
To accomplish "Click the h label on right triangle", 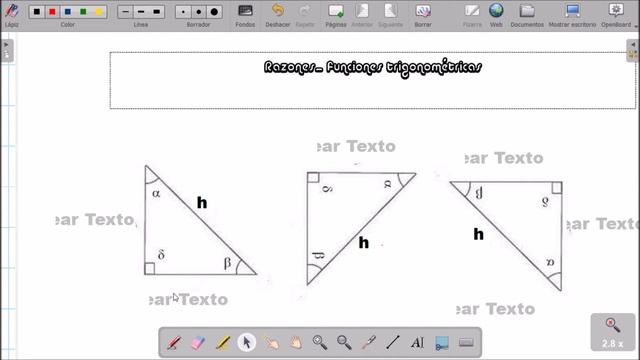I will point(478,234).
